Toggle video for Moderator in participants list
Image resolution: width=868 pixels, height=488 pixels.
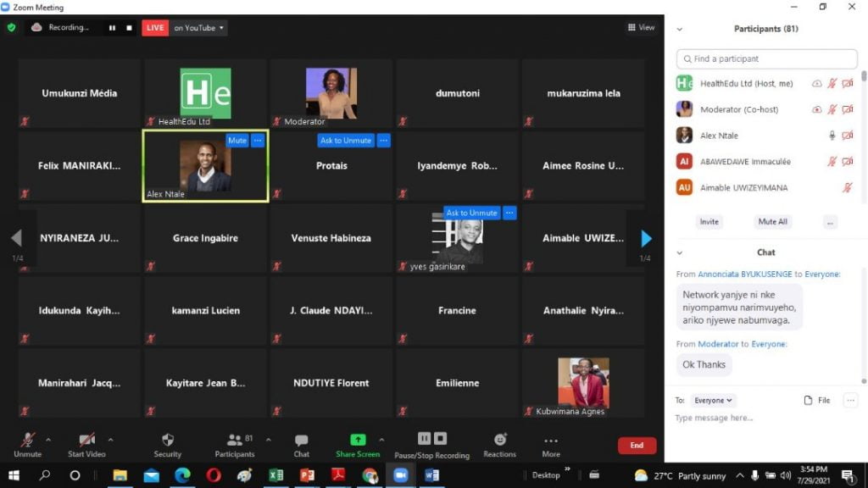click(x=848, y=109)
